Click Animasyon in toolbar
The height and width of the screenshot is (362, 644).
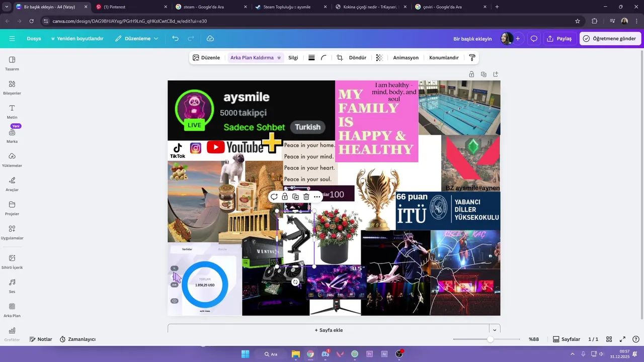click(406, 58)
